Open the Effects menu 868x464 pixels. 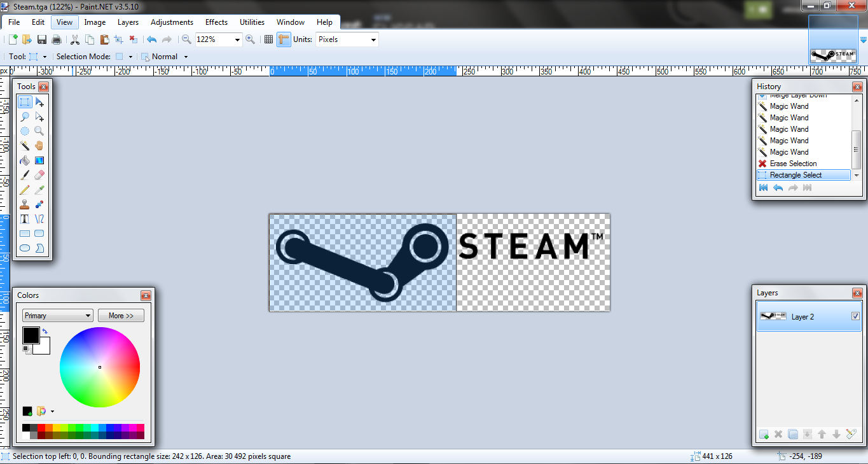[x=216, y=22]
